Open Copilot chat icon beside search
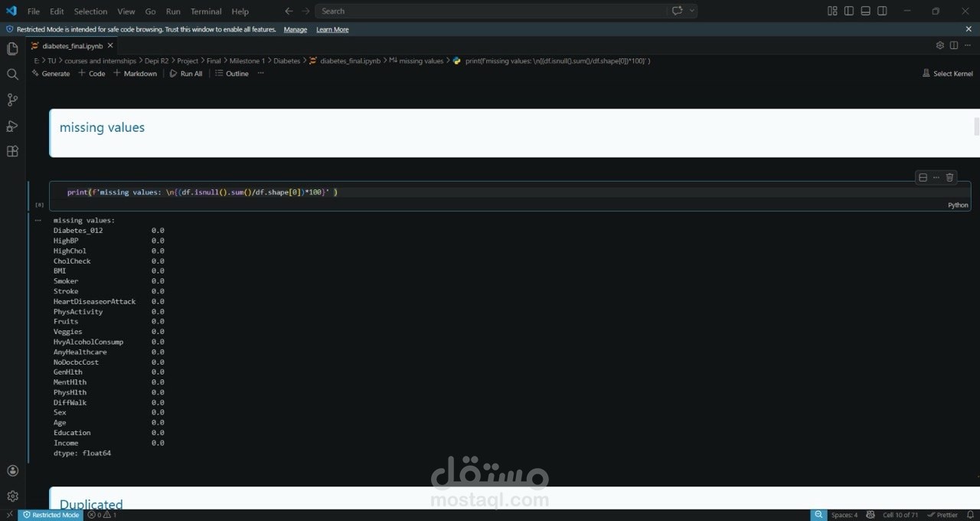 pos(677,11)
